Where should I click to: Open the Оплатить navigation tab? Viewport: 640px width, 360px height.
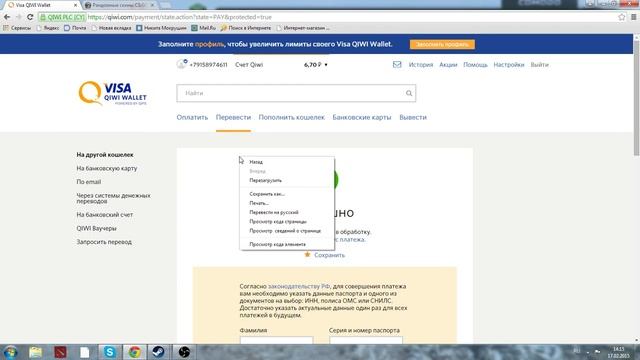(x=192, y=117)
